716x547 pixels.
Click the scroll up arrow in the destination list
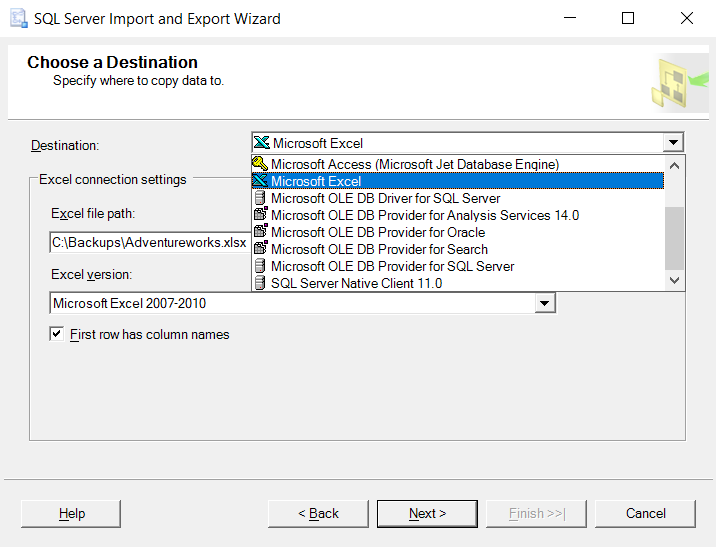tap(674, 166)
